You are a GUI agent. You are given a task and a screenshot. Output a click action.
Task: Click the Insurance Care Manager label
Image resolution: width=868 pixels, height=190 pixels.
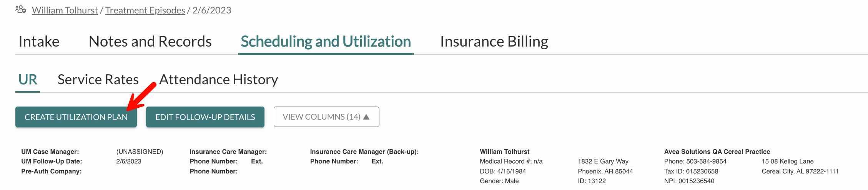pyautogui.click(x=228, y=152)
